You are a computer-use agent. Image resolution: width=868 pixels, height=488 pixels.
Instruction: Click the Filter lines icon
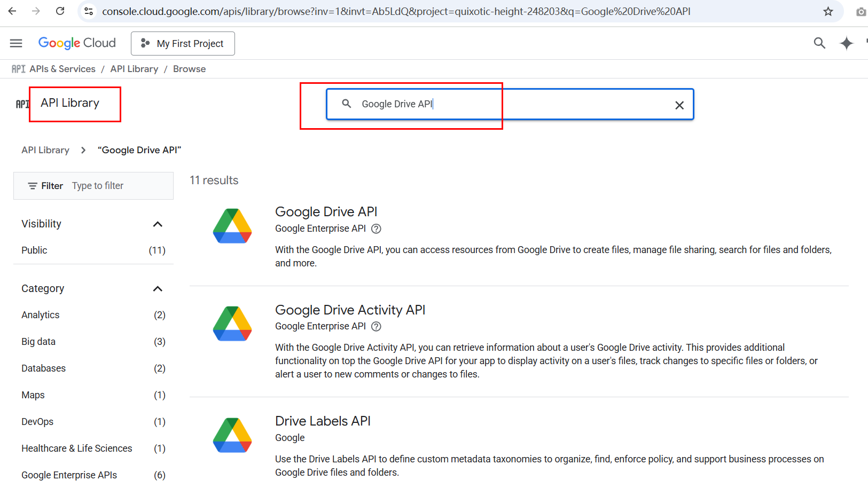coord(33,186)
